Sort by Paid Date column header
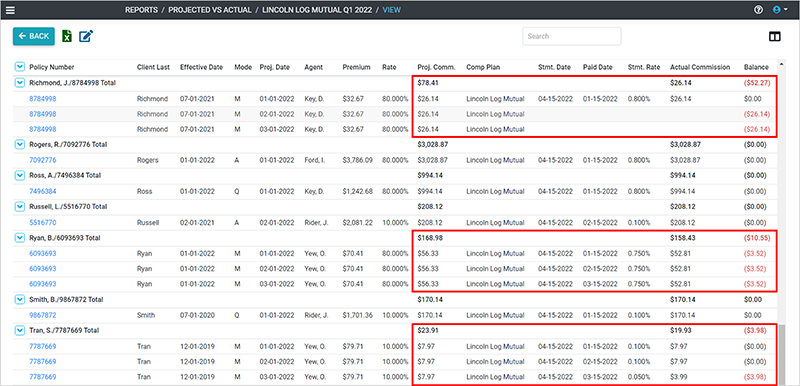This screenshot has height=386, width=800. [598, 67]
